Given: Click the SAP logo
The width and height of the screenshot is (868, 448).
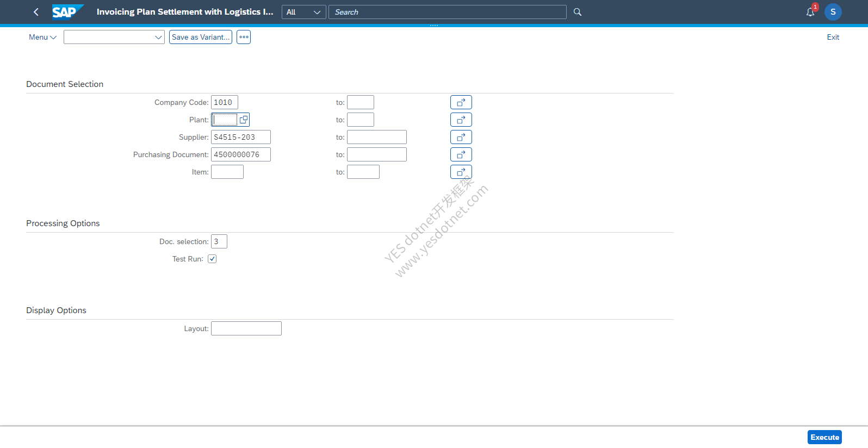Looking at the screenshot, I should tap(68, 12).
